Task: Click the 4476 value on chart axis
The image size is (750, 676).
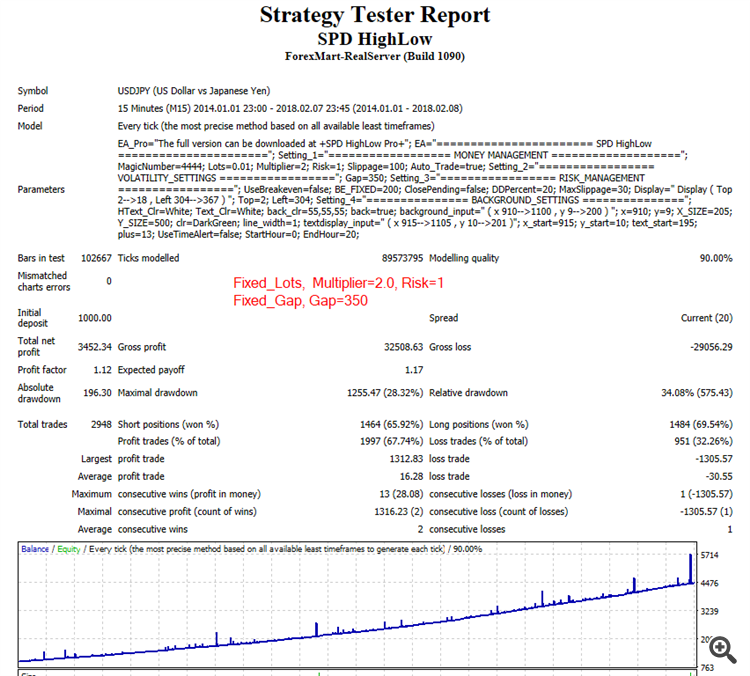Action: coord(709,583)
